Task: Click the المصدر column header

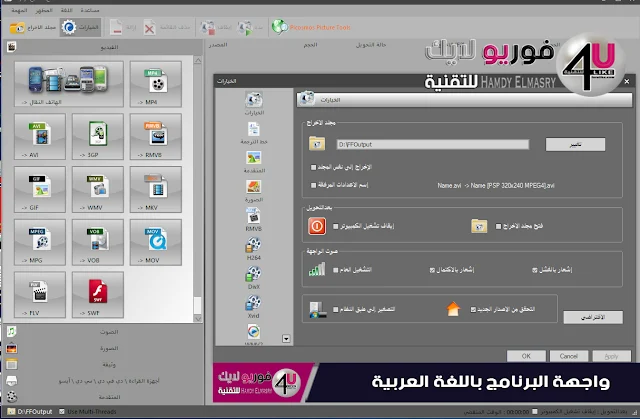Action: pyautogui.click(x=218, y=45)
